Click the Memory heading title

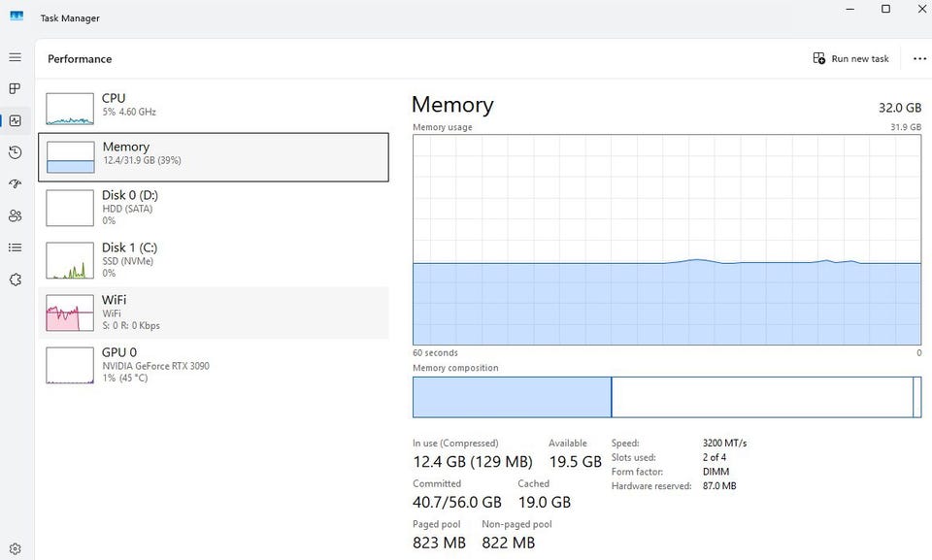pyautogui.click(x=452, y=105)
